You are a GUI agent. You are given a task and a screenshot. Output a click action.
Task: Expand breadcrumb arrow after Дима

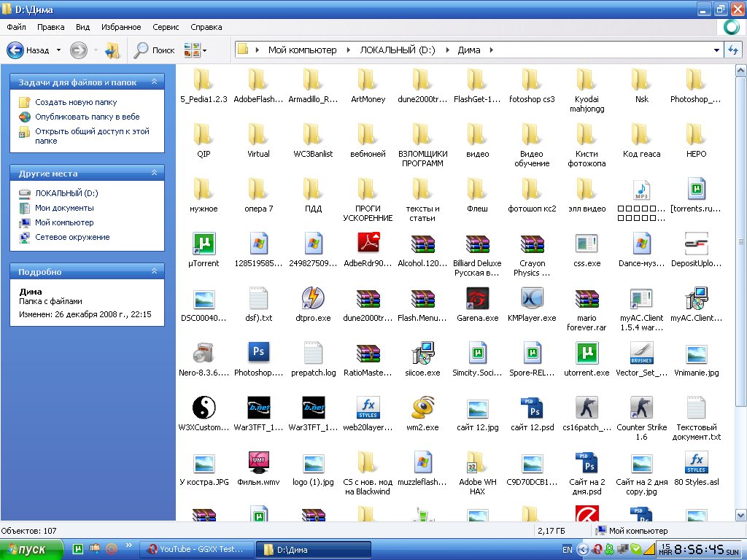pyautogui.click(x=491, y=50)
